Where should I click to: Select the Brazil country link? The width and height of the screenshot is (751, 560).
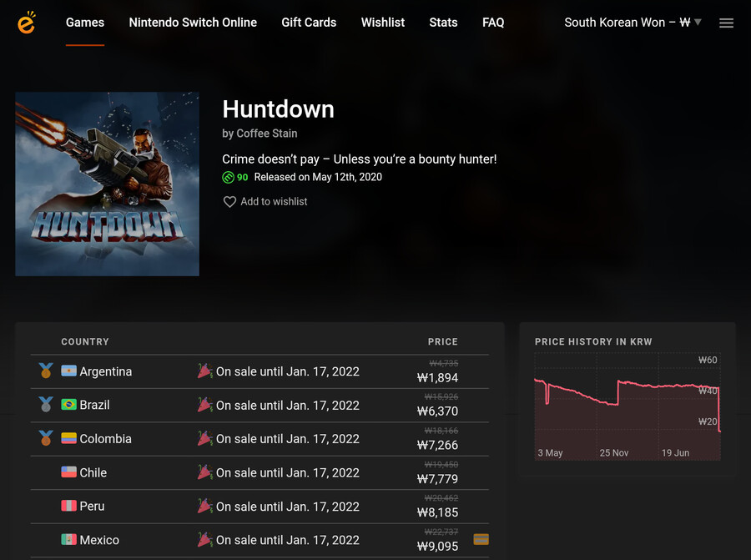click(x=94, y=405)
